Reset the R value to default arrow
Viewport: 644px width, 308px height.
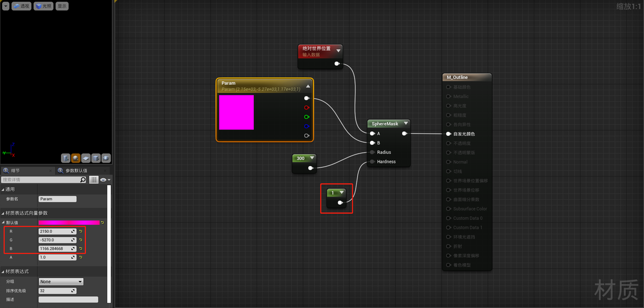point(81,231)
